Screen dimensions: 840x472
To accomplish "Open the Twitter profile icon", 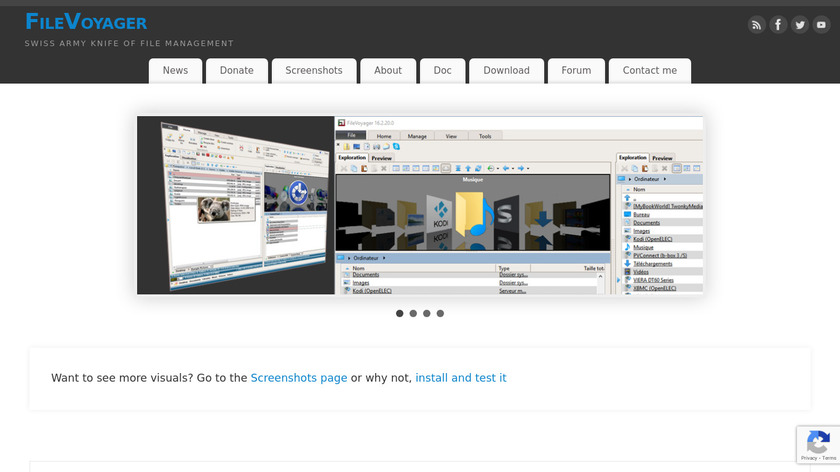I will click(x=800, y=25).
